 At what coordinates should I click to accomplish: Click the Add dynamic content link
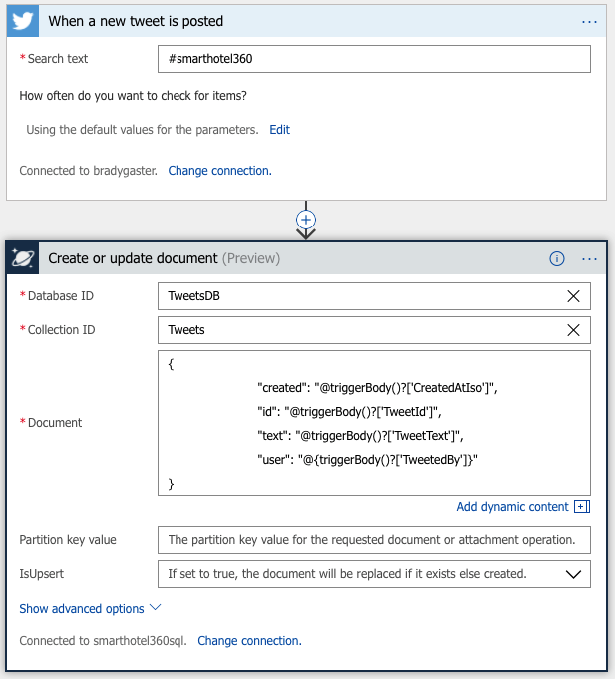(x=512, y=507)
